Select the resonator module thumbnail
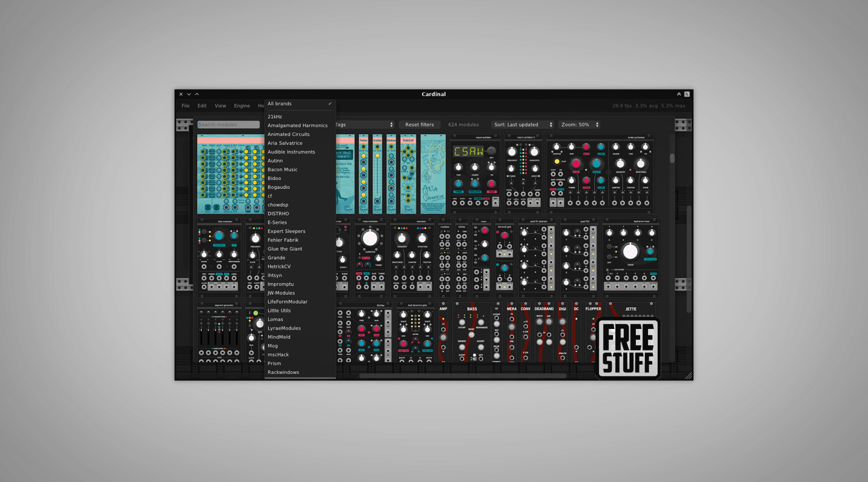Screen dimensions: 868x482 tap(412, 258)
